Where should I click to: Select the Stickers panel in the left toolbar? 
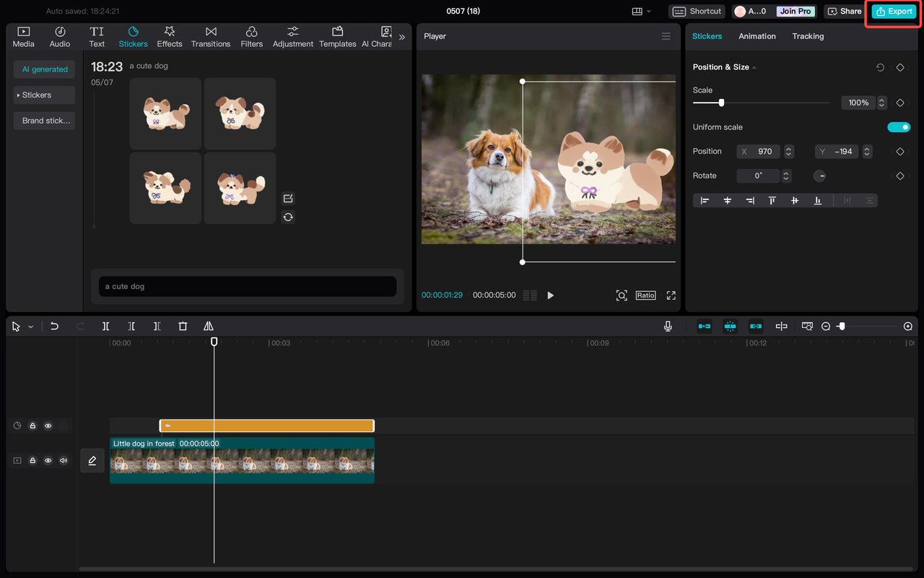click(x=133, y=36)
